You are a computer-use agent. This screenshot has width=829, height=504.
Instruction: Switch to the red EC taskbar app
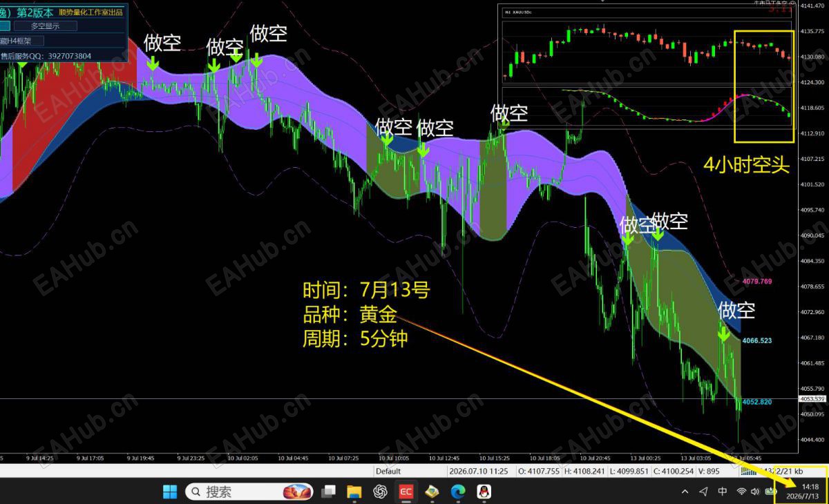coord(406,492)
